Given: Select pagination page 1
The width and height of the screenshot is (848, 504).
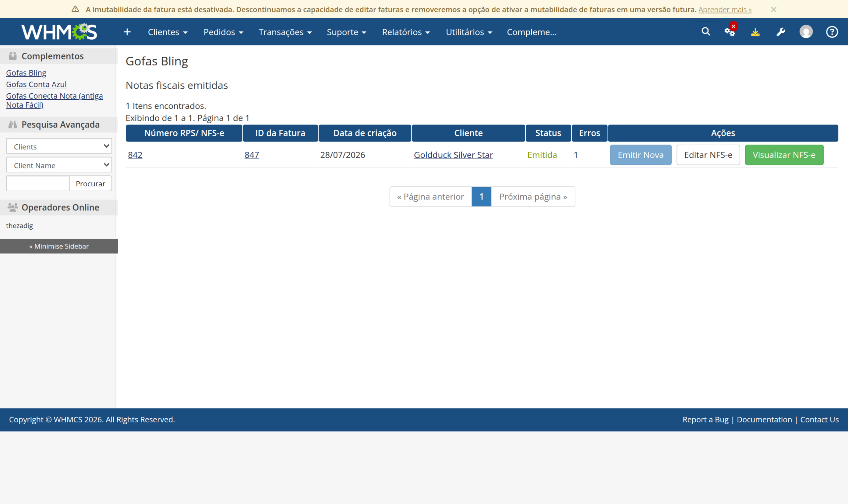Looking at the screenshot, I should (481, 197).
